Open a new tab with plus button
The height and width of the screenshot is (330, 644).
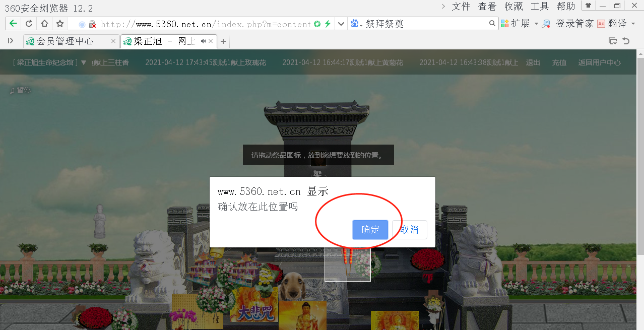tap(223, 41)
